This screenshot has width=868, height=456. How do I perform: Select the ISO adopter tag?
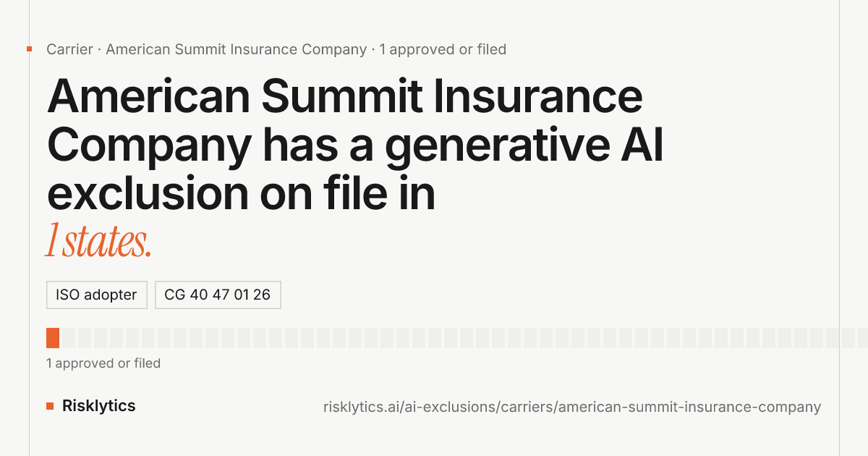click(x=97, y=295)
